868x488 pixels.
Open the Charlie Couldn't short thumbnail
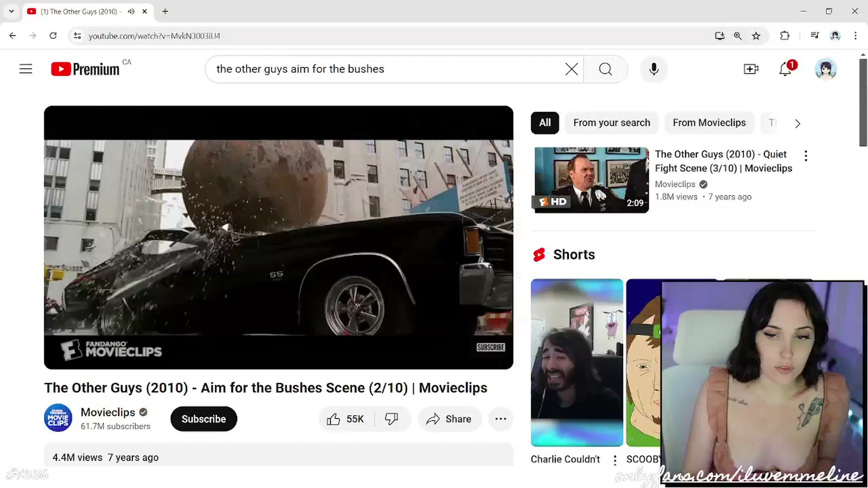coord(576,362)
